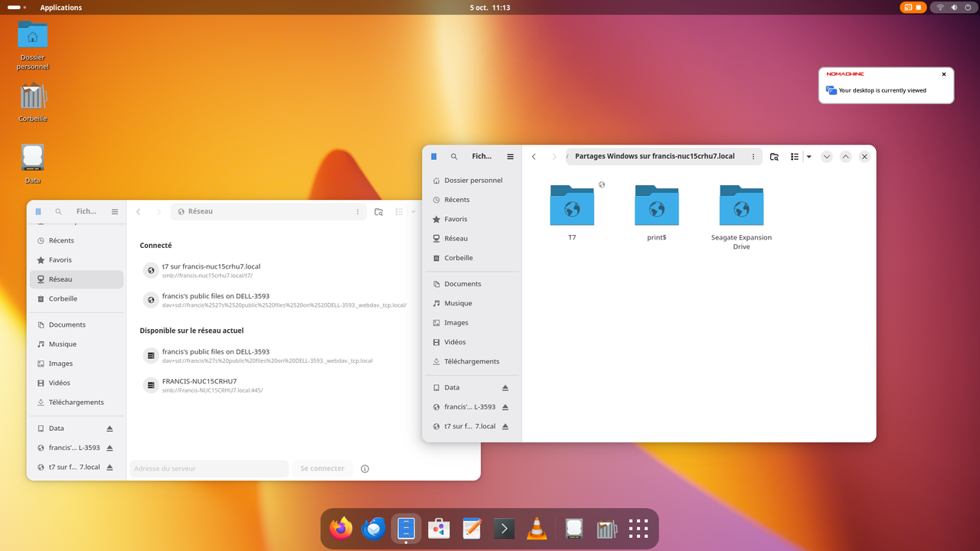980x551 pixels.
Task: Go back in the Partages Windows window
Action: coord(534,156)
